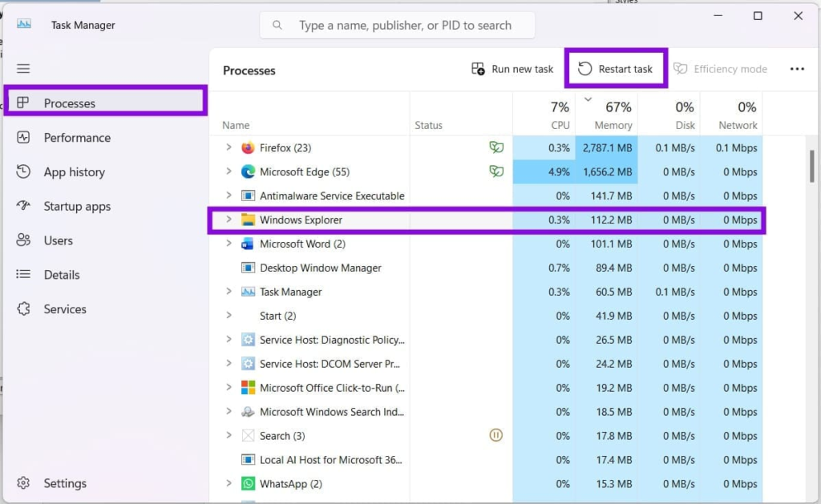The image size is (821, 504).
Task: Expand the Search (3) process group
Action: click(229, 435)
